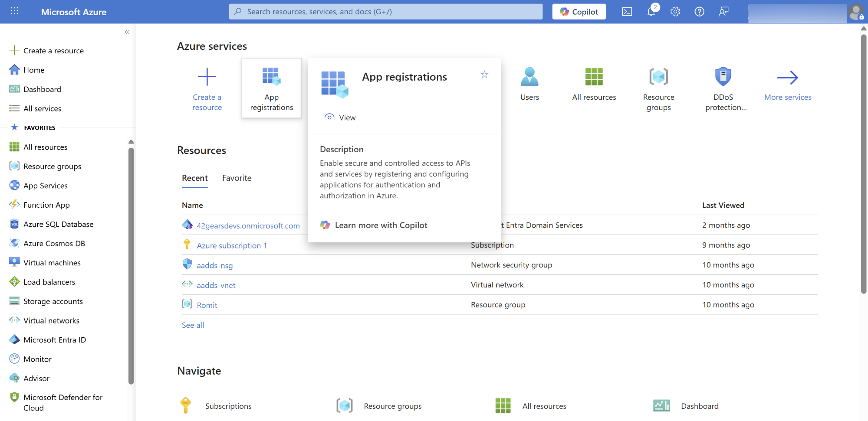
Task: Open the portal waffle menu
Action: pos(14,11)
